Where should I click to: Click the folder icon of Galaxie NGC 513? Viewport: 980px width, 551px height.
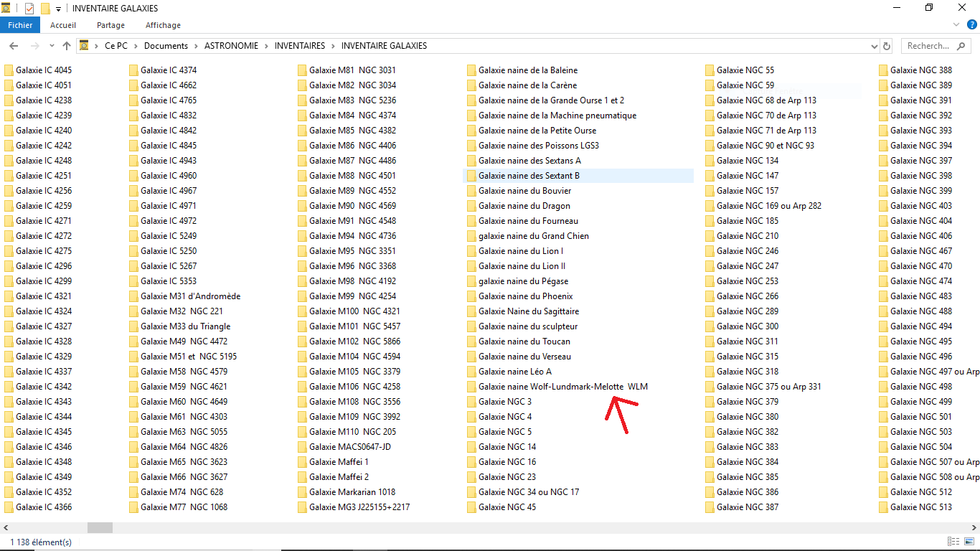click(x=883, y=507)
